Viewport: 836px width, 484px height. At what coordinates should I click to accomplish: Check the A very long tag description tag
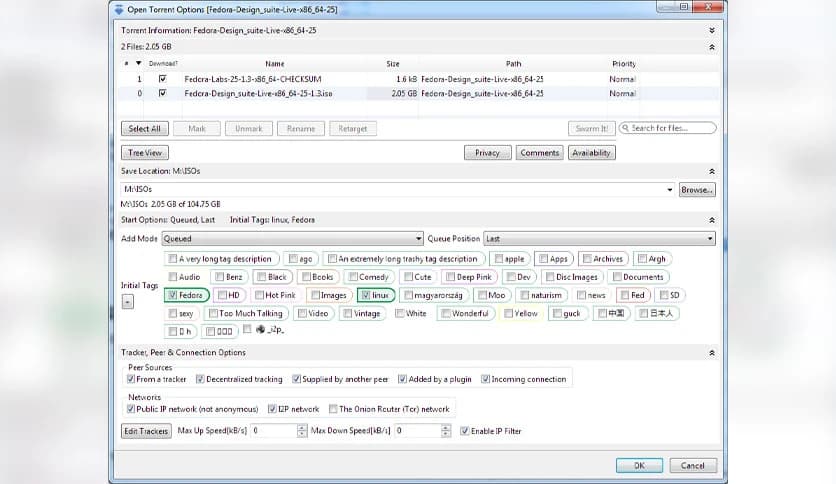click(x=173, y=259)
